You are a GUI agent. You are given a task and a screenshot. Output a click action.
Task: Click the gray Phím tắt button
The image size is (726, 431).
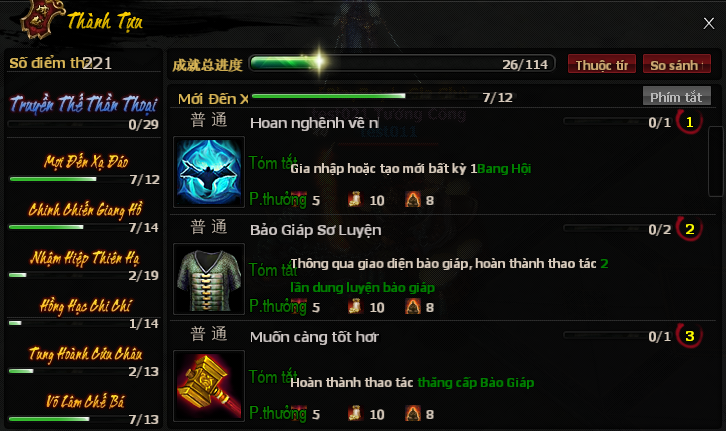coord(676,96)
